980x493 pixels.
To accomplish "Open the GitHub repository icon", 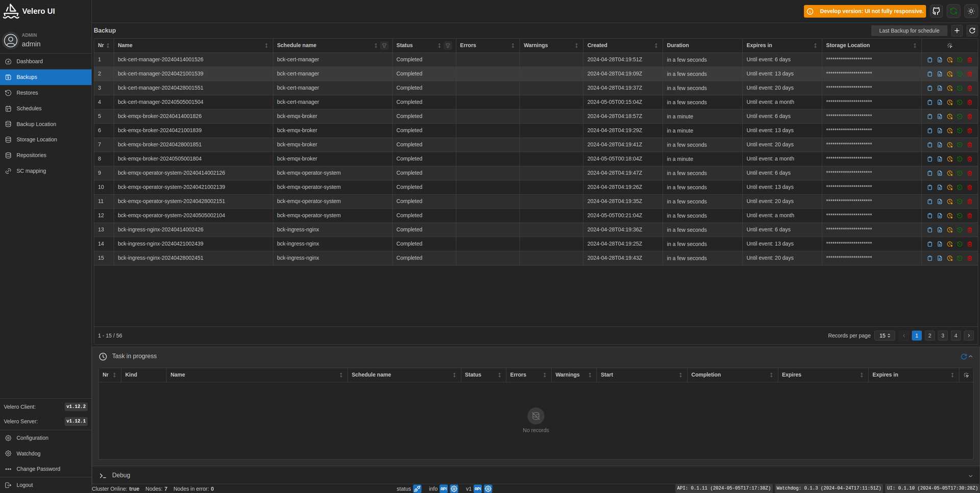I will pyautogui.click(x=936, y=11).
